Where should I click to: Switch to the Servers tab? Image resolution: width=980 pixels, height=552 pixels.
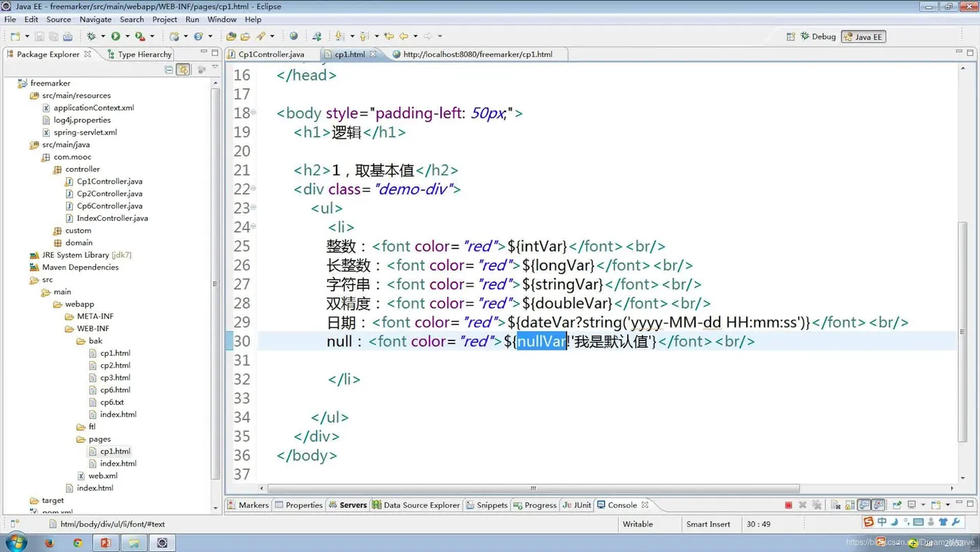[347, 504]
